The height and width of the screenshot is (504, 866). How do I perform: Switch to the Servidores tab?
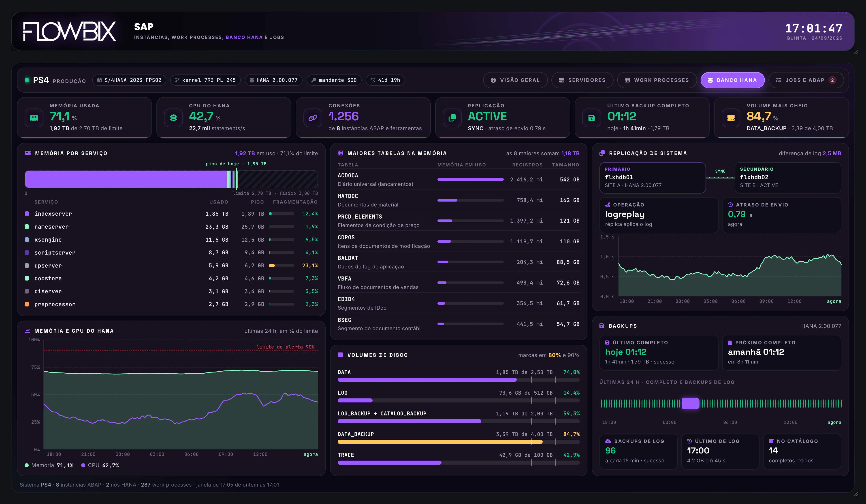click(582, 80)
